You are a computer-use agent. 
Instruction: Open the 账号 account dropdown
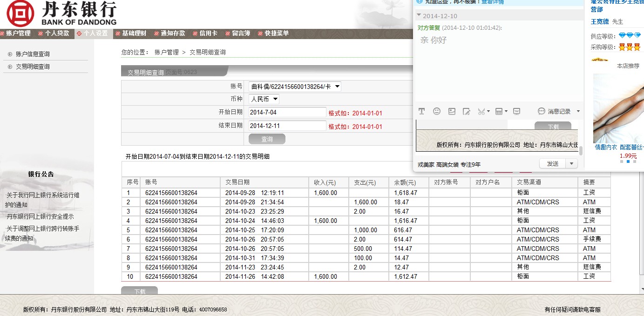[x=295, y=87]
